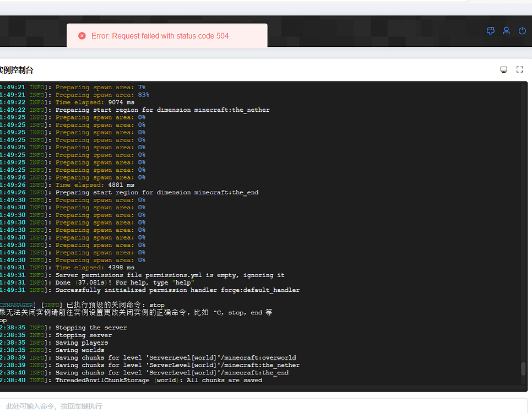Viewport: 532px width, 413px height.
Task: Click the terminal scrollbar thumb
Action: point(523,369)
